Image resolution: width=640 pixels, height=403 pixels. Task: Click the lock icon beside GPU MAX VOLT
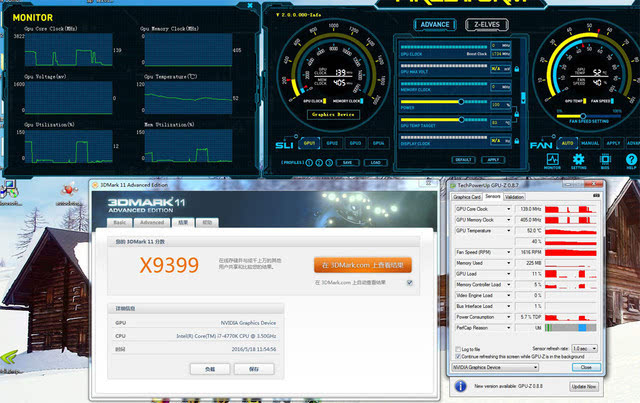(x=517, y=69)
